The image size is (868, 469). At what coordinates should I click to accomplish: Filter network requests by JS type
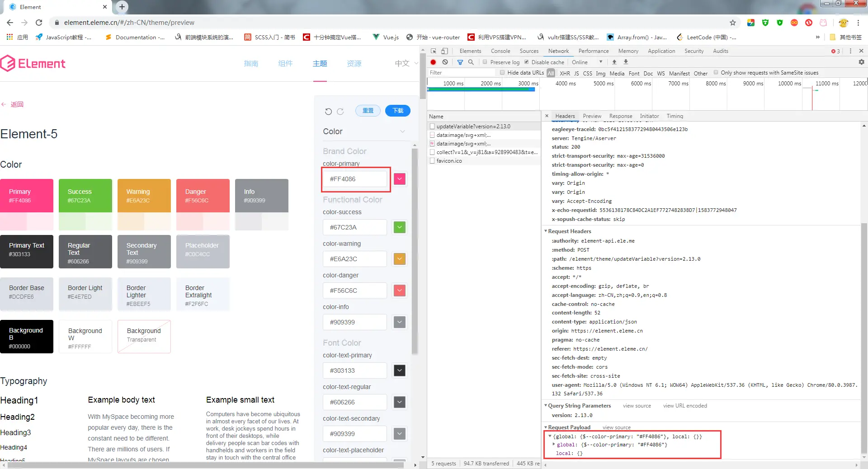pyautogui.click(x=576, y=73)
